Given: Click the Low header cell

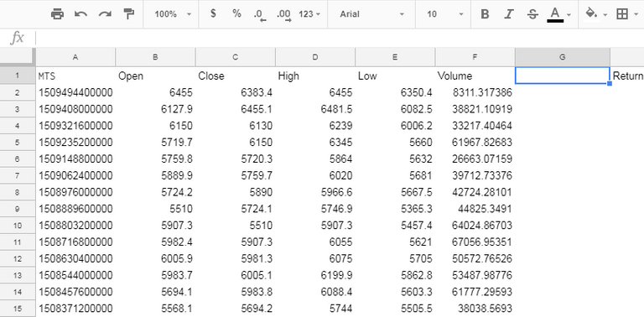Looking at the screenshot, I should 395,76.
